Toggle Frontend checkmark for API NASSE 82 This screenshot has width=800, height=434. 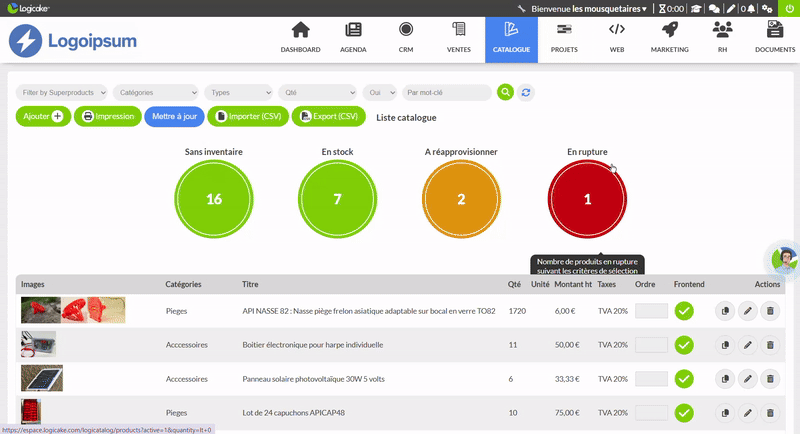click(684, 311)
